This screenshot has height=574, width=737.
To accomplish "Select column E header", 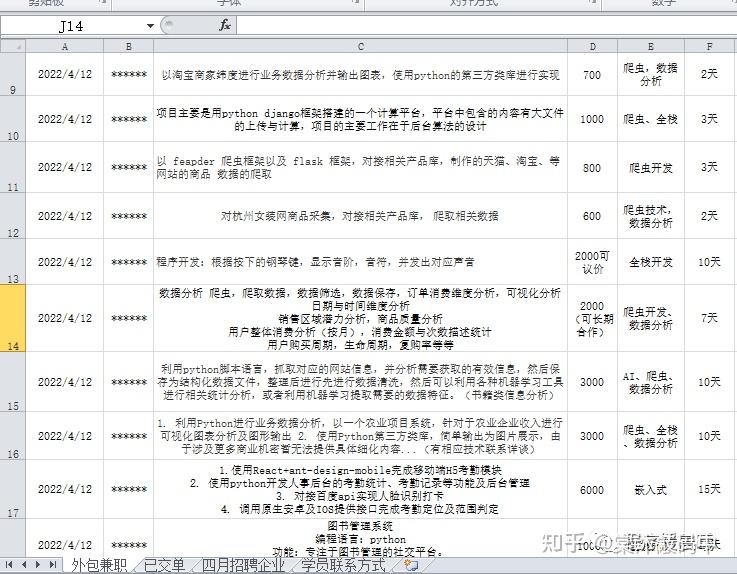I will (x=651, y=47).
